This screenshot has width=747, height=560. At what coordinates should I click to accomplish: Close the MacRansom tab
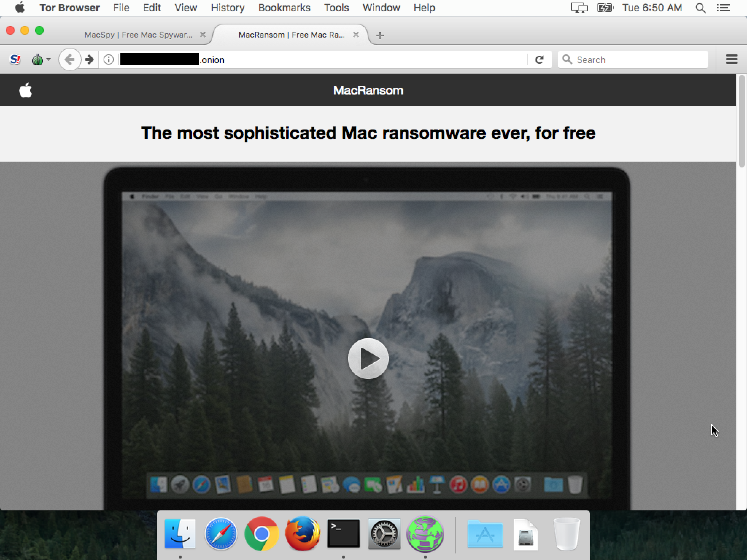coord(356,35)
